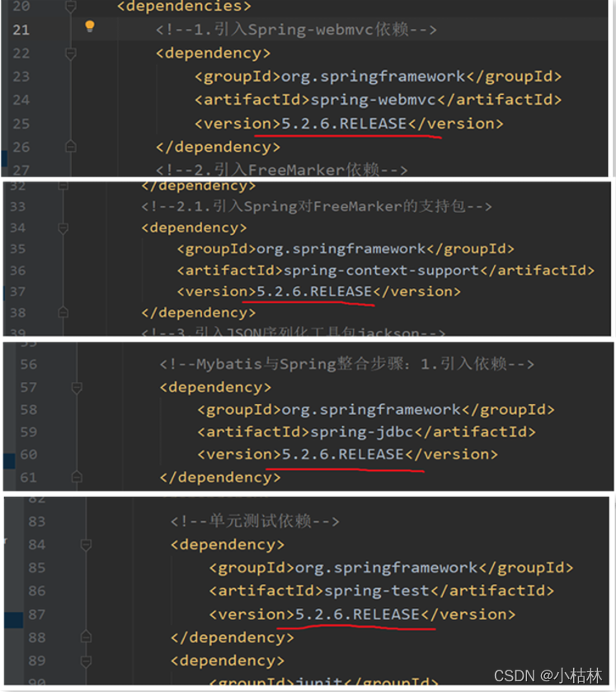Click line number 24 in the gutter
This screenshot has width=616, height=692.
[21, 100]
